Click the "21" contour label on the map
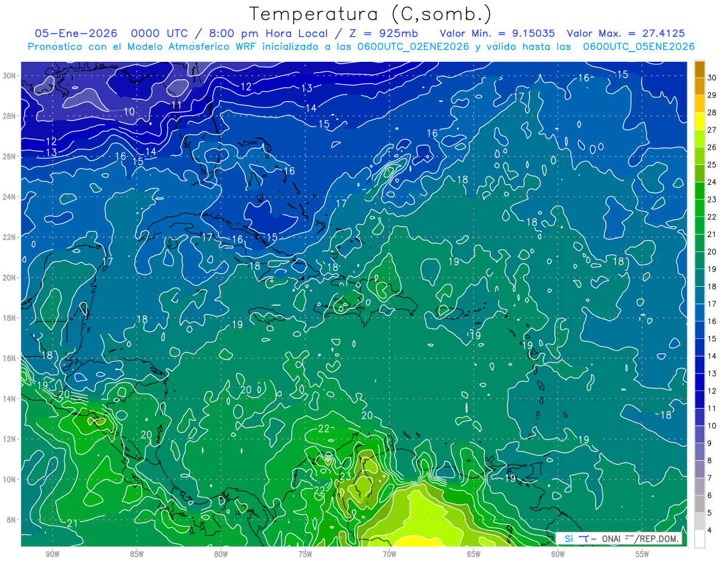 (x=72, y=523)
